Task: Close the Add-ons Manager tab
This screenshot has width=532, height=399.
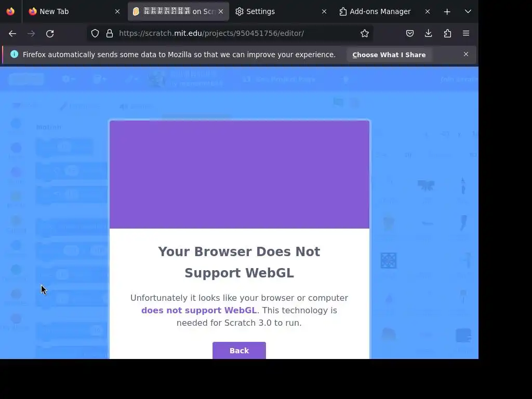Action: [428, 11]
